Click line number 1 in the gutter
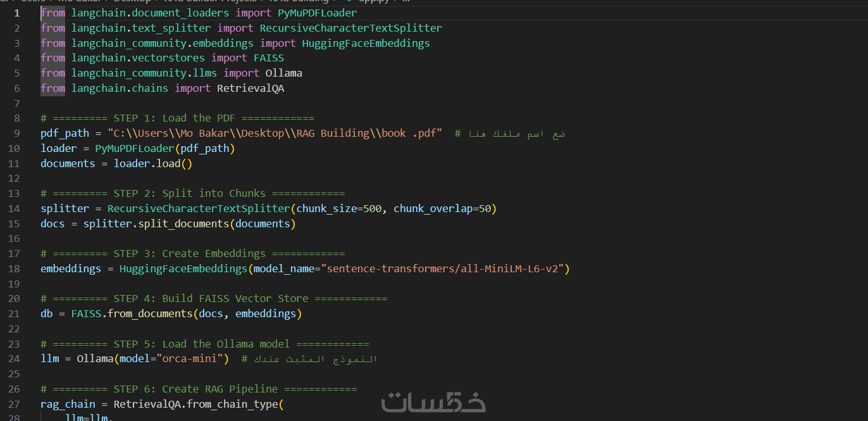This screenshot has width=868, height=421. point(17,13)
